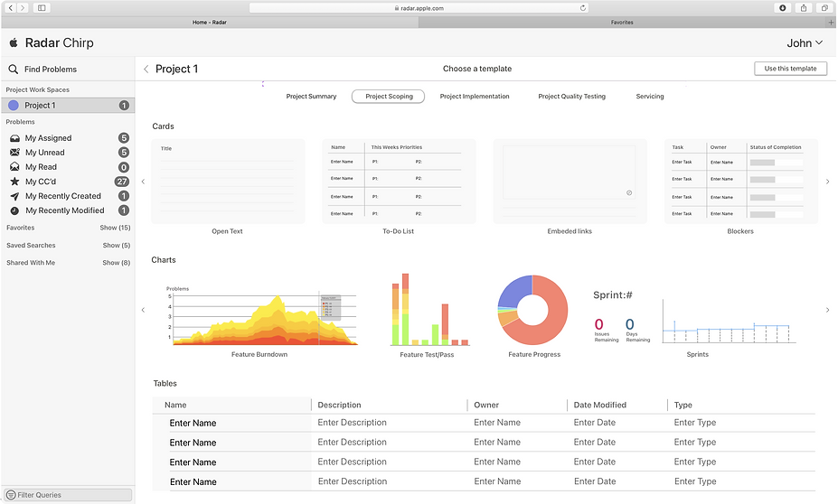Select the Home - Radar browser tab
The height and width of the screenshot is (504, 838).
[210, 23]
